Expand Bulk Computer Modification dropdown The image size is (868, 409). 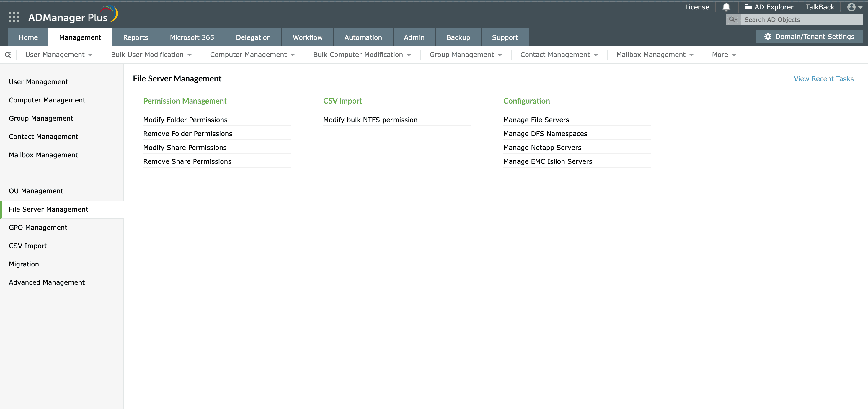pyautogui.click(x=362, y=55)
